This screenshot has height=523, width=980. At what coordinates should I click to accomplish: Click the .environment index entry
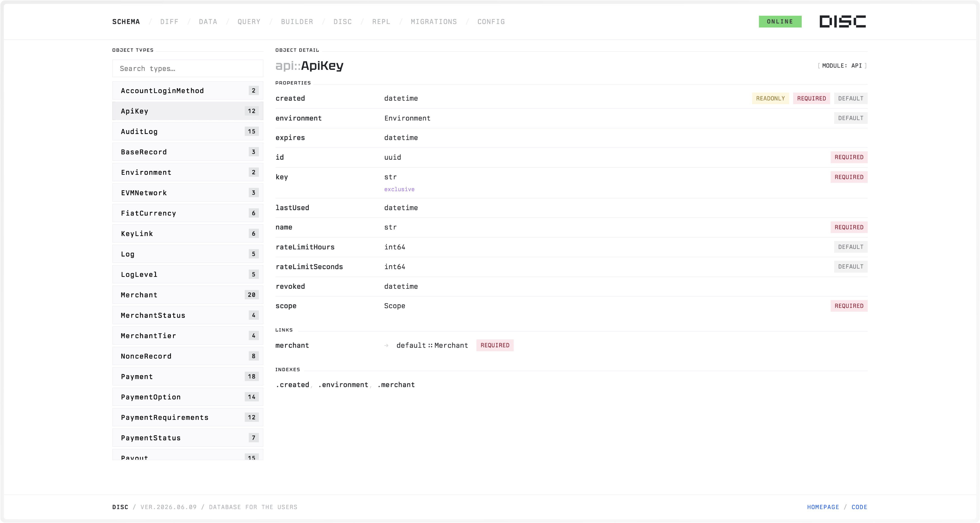point(343,385)
